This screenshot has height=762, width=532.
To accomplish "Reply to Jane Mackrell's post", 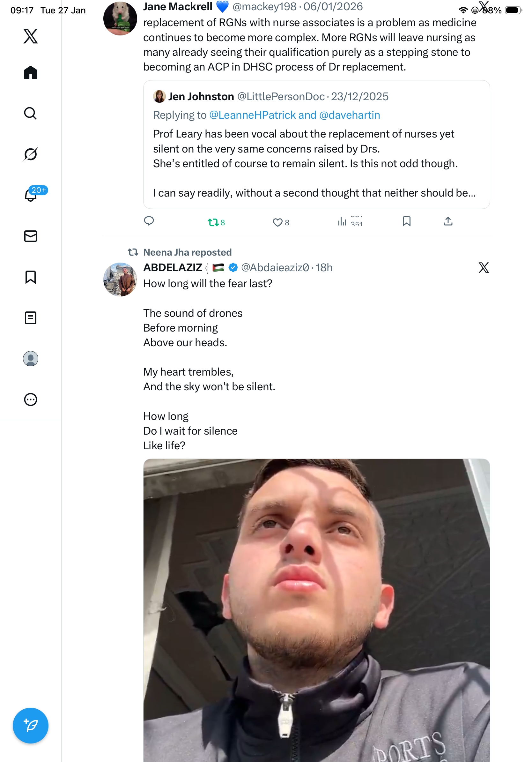I will click(149, 221).
